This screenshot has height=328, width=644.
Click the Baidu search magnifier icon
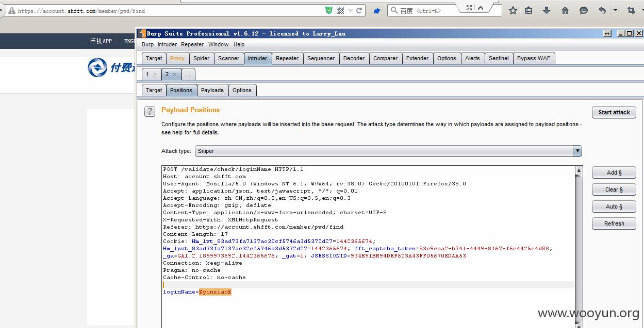pos(393,10)
